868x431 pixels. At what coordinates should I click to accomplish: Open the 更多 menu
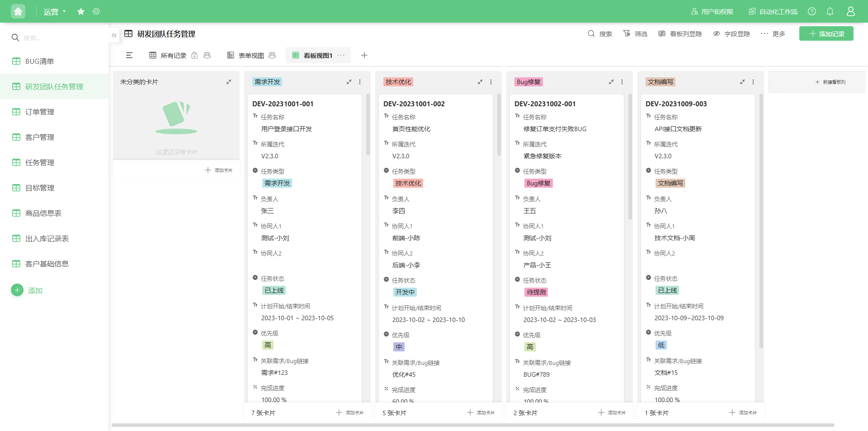coord(773,34)
